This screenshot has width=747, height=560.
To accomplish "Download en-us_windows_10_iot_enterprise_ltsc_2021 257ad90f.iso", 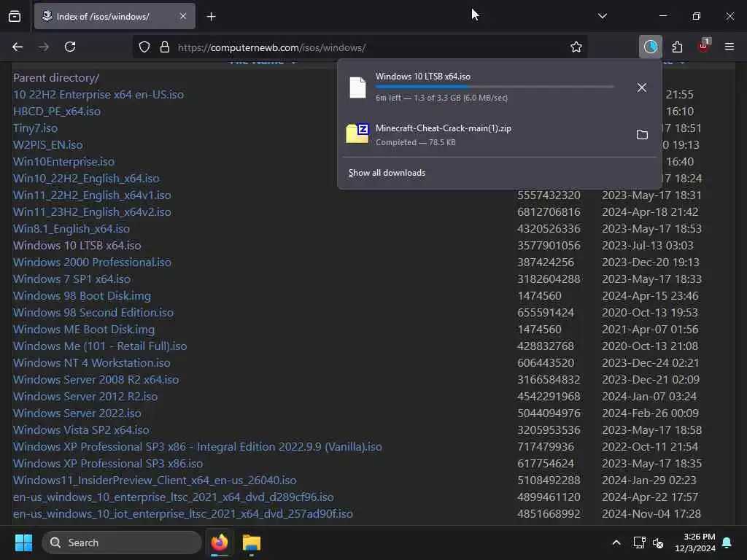I will 183,514.
